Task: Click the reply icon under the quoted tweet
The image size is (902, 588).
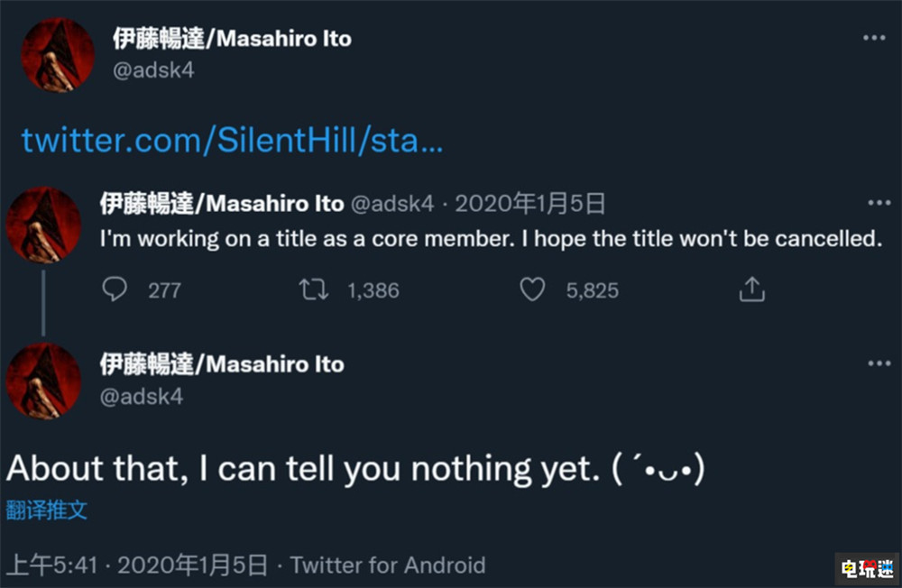Action: [115, 289]
